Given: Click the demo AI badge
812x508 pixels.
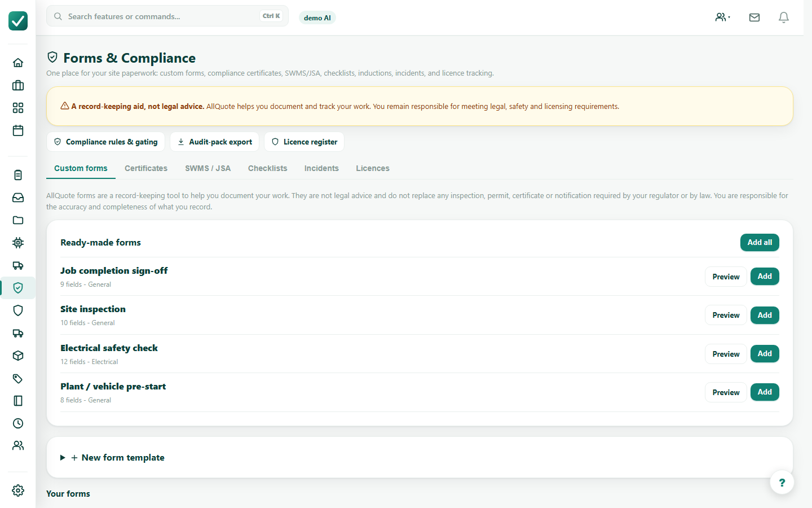Looking at the screenshot, I should pyautogui.click(x=317, y=17).
